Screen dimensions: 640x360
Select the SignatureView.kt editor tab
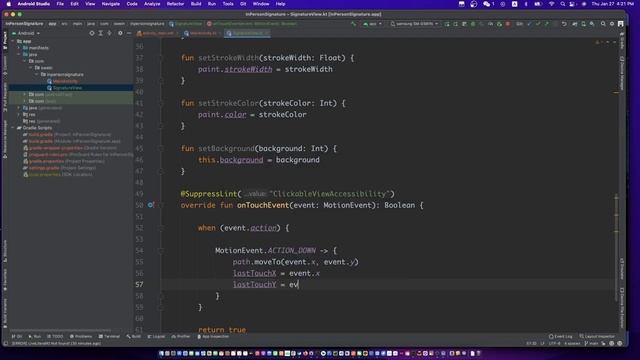click(x=248, y=33)
